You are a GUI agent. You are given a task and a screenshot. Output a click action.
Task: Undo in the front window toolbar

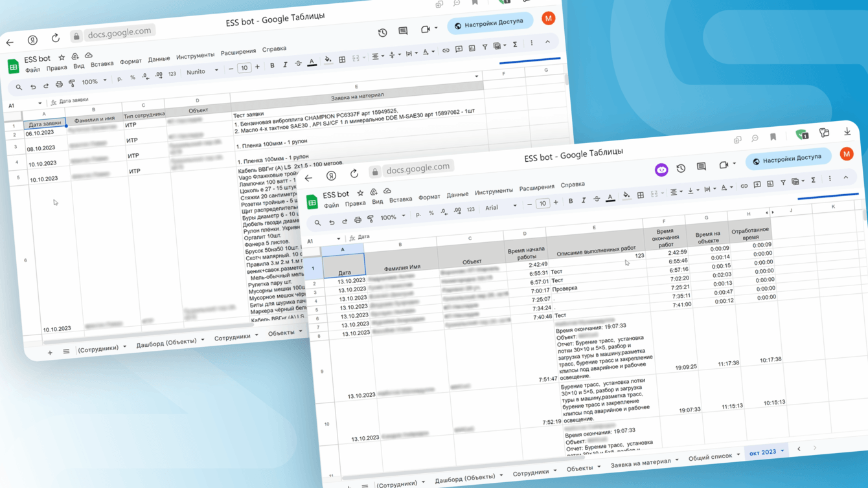click(332, 223)
